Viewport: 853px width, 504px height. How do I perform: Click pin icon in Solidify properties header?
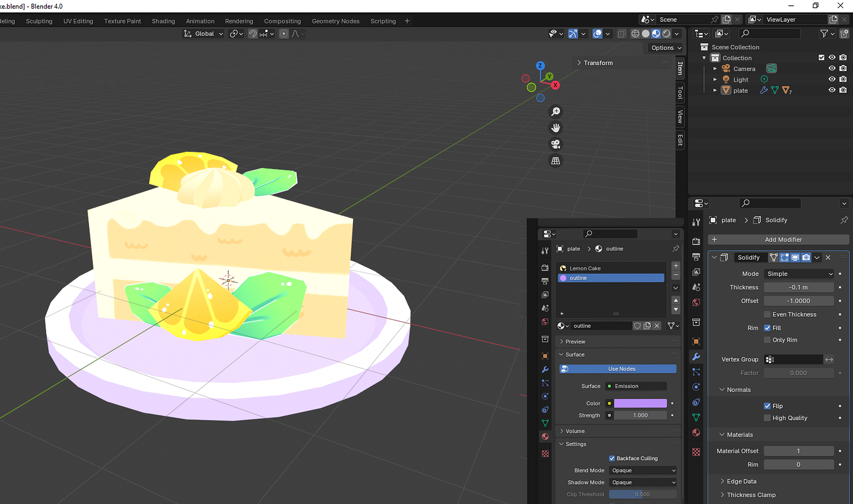point(844,220)
